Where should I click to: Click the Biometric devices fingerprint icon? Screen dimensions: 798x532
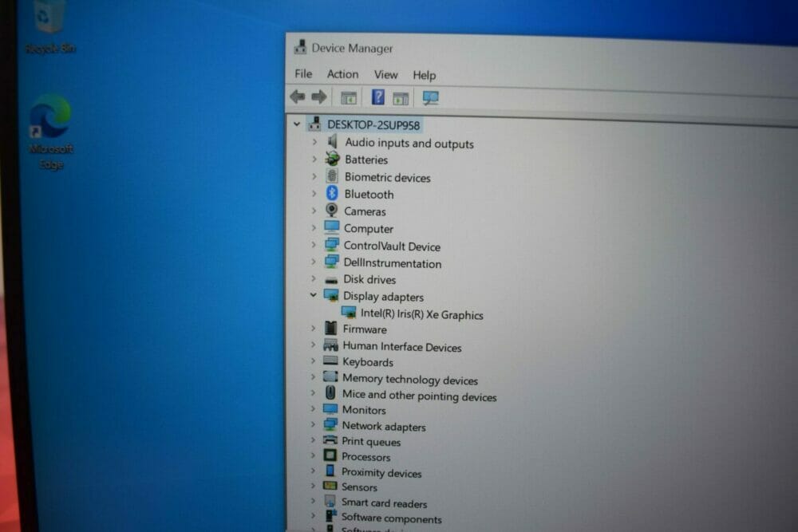coord(332,176)
